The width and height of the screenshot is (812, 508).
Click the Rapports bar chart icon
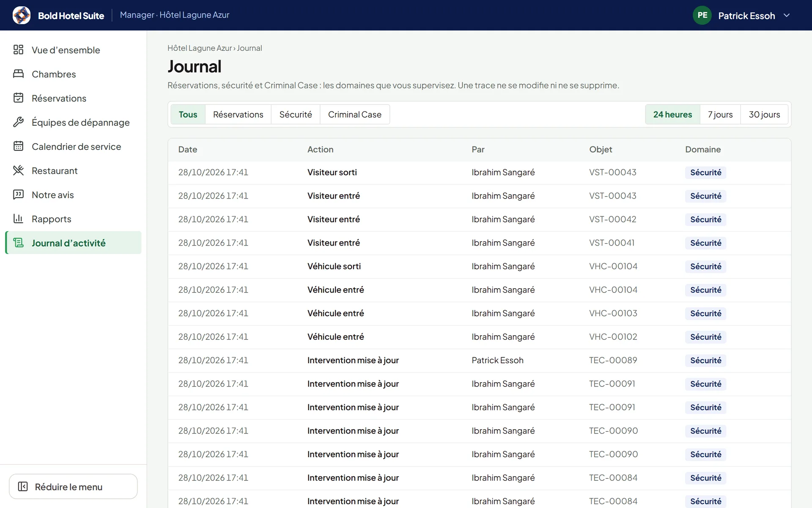click(x=18, y=219)
